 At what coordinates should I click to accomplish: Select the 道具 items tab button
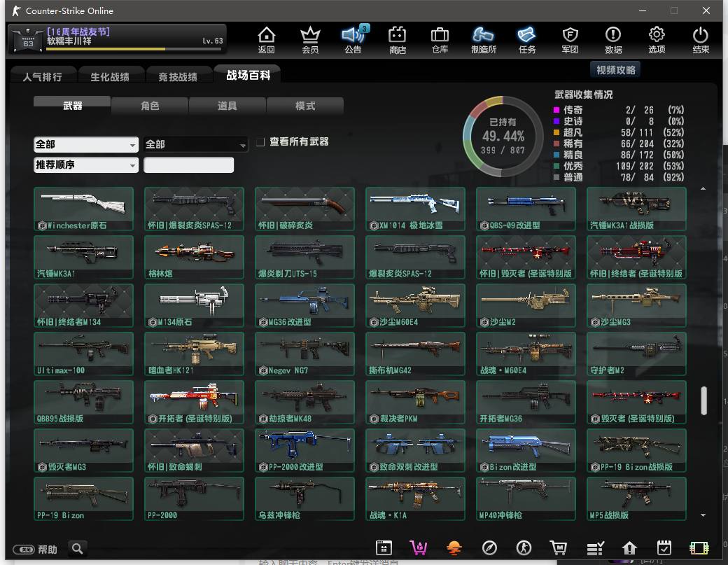coord(227,106)
